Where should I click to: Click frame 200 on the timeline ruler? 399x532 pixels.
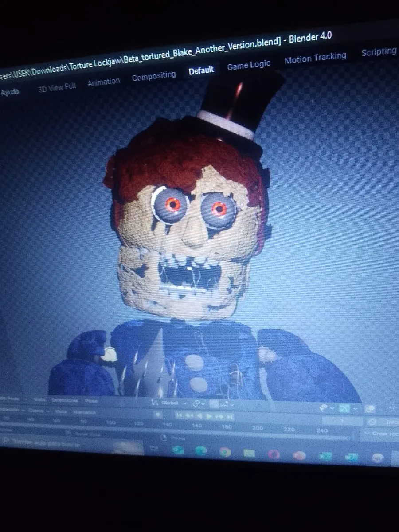click(x=258, y=428)
